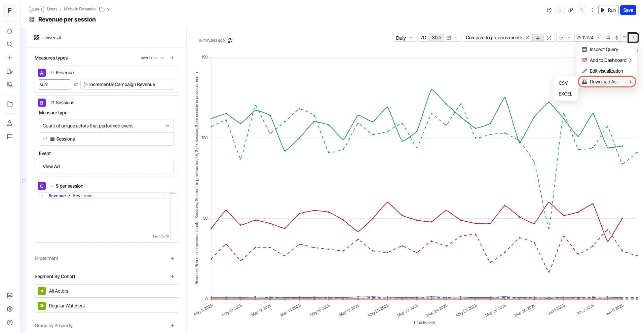This screenshot has width=644, height=333.
Task: Open Michelle Fernando breadcrumb link
Action: (x=80, y=9)
